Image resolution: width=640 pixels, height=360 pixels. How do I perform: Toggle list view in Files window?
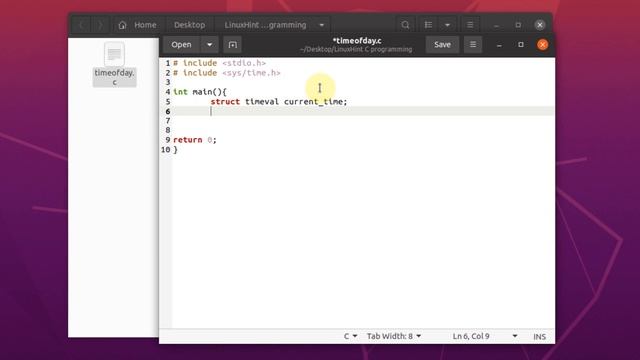click(x=428, y=25)
